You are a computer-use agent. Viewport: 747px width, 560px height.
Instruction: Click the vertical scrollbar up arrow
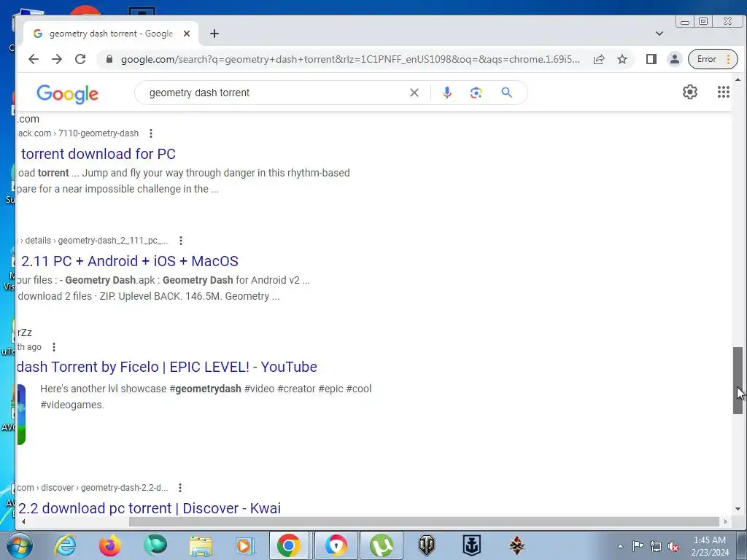(x=738, y=79)
